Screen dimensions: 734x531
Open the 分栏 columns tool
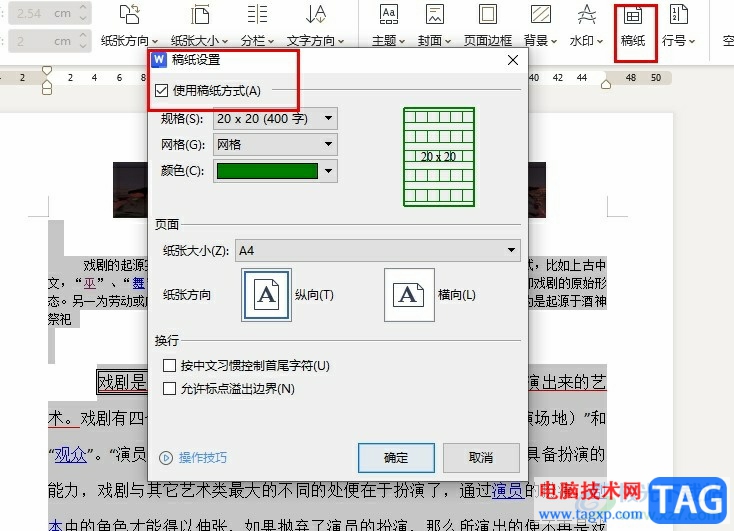point(257,25)
